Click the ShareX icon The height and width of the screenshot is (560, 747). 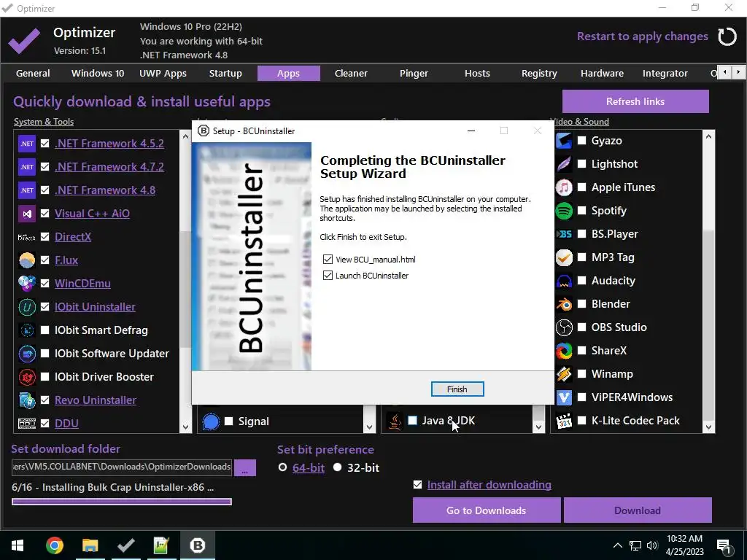[x=564, y=351]
